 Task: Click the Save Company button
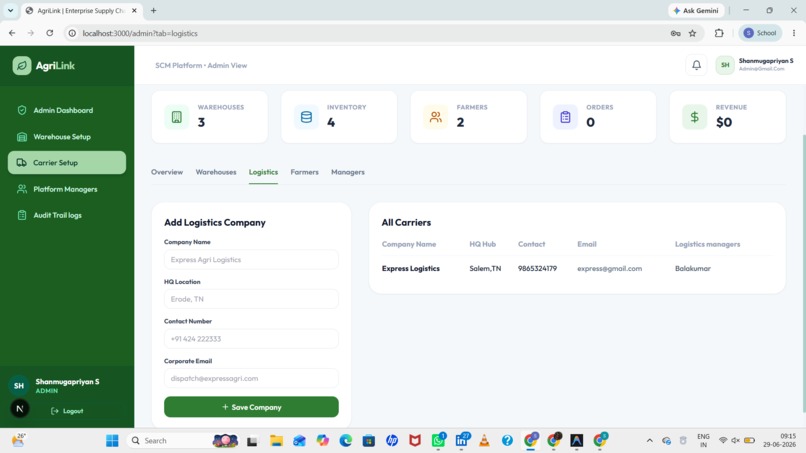pos(251,407)
